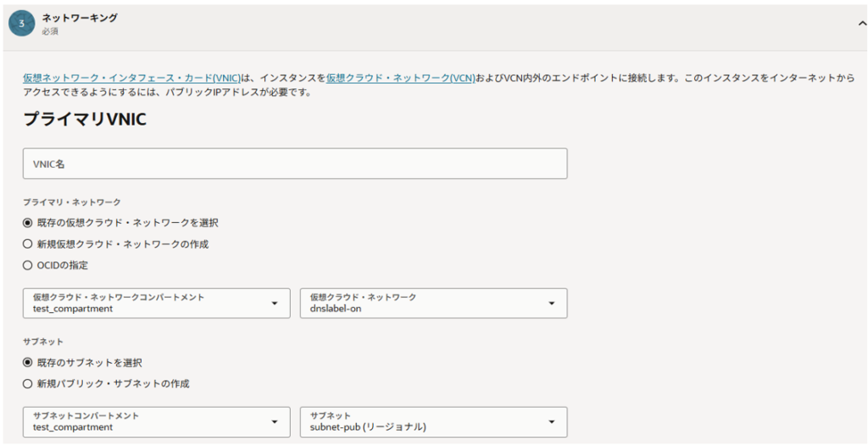Click the step 3 circle icon
The height and width of the screenshot is (446, 868).
click(x=21, y=24)
